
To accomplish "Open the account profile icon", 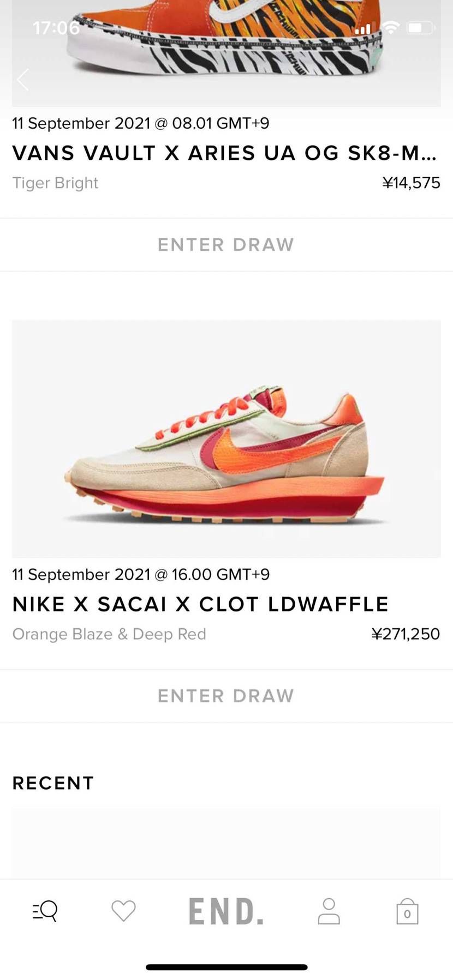I will pos(329,911).
